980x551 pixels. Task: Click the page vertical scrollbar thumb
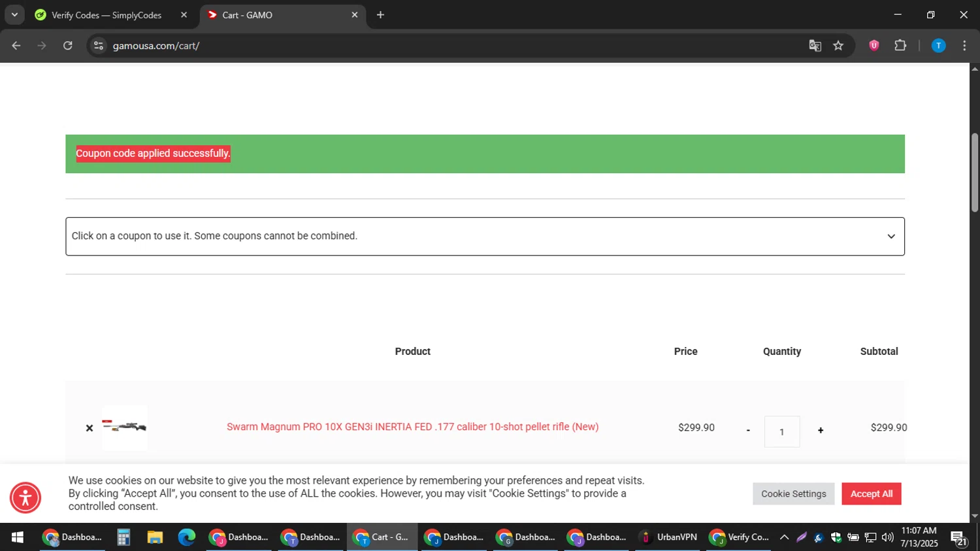point(975,172)
